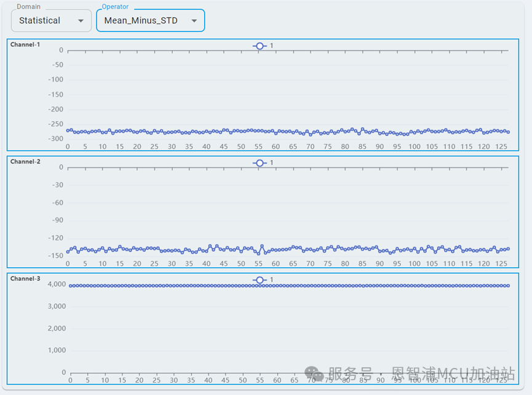Viewport: 532px width, 395px height.
Task: Open the Operator dropdown showing Mean_Minus_STD
Action: (x=150, y=21)
